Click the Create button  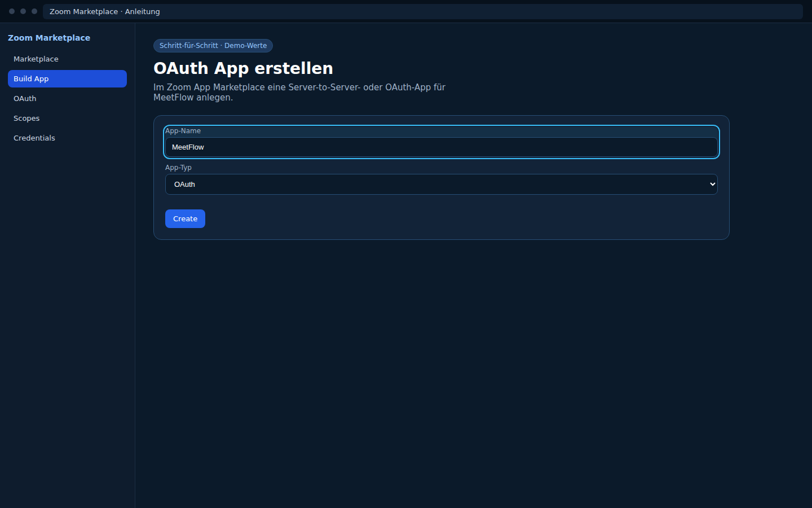(185, 219)
